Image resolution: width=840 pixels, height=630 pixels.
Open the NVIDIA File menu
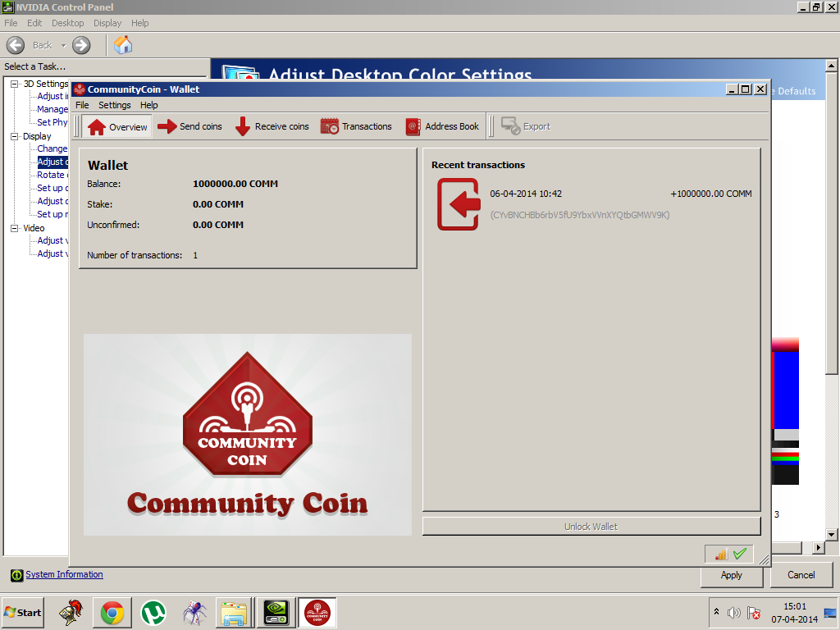tap(11, 23)
